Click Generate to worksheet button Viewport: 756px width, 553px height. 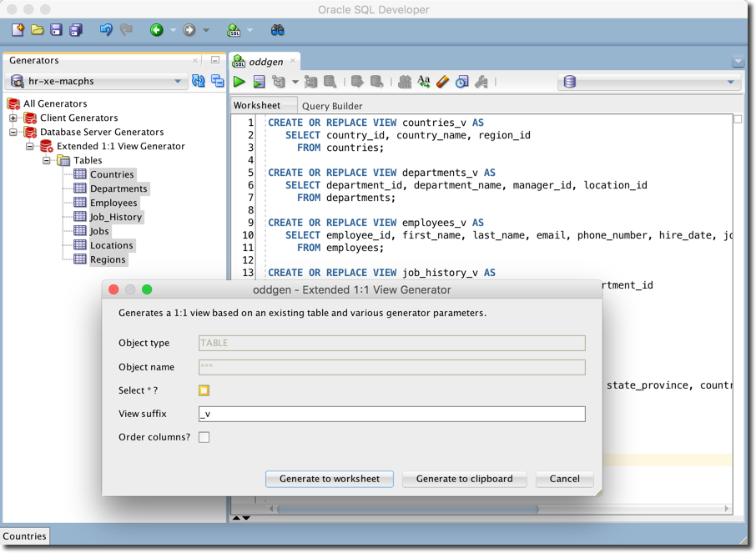(x=330, y=479)
